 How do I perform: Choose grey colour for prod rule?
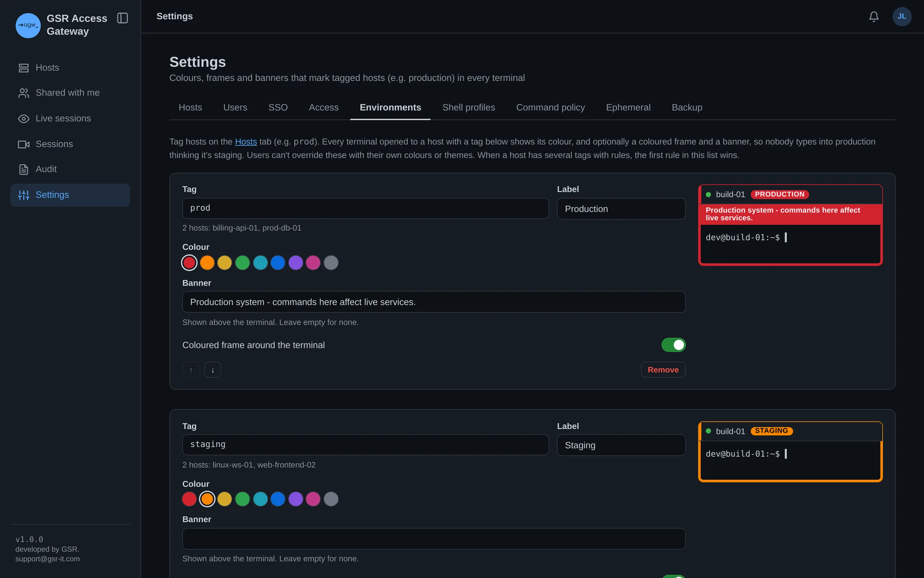pos(331,263)
